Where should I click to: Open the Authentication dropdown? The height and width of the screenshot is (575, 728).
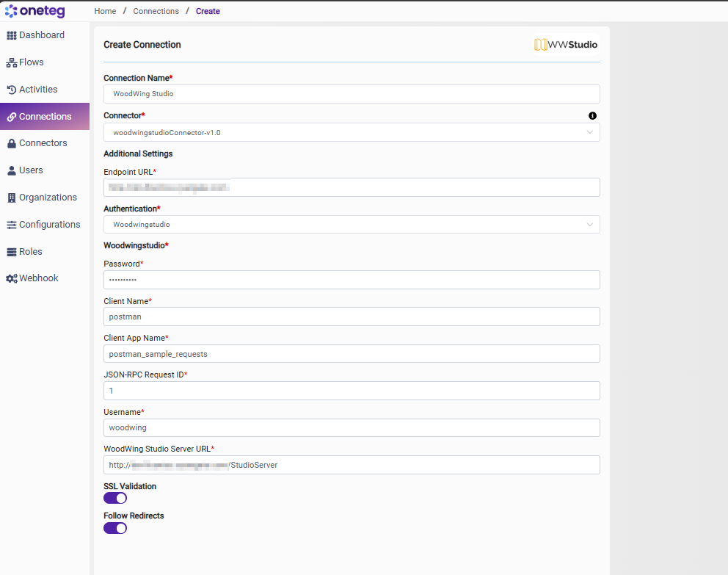click(x=352, y=224)
